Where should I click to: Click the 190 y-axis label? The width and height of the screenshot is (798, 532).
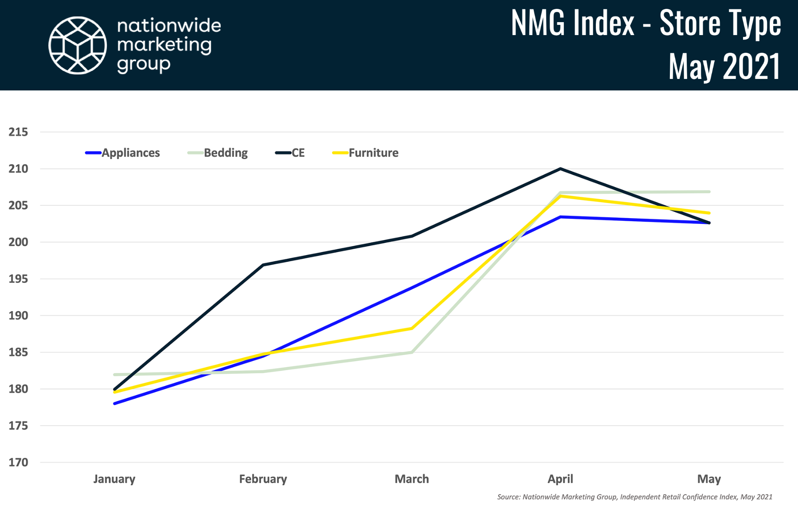pos(18,316)
